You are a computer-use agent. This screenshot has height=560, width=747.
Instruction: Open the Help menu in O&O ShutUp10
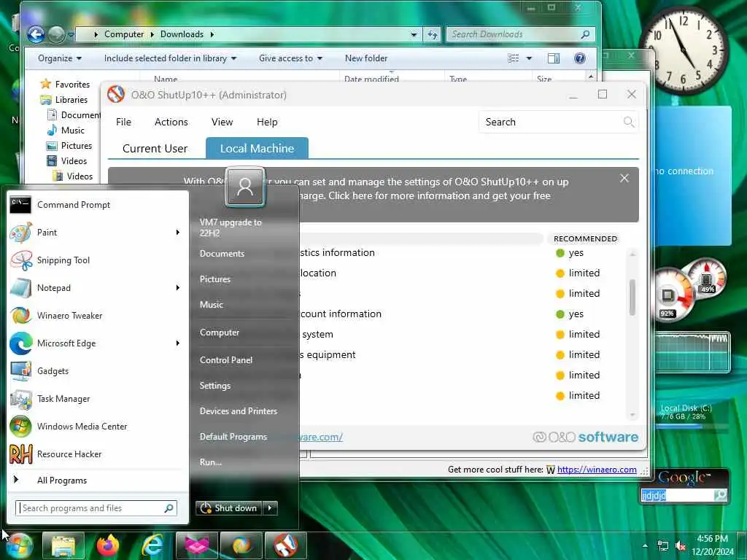coord(267,122)
